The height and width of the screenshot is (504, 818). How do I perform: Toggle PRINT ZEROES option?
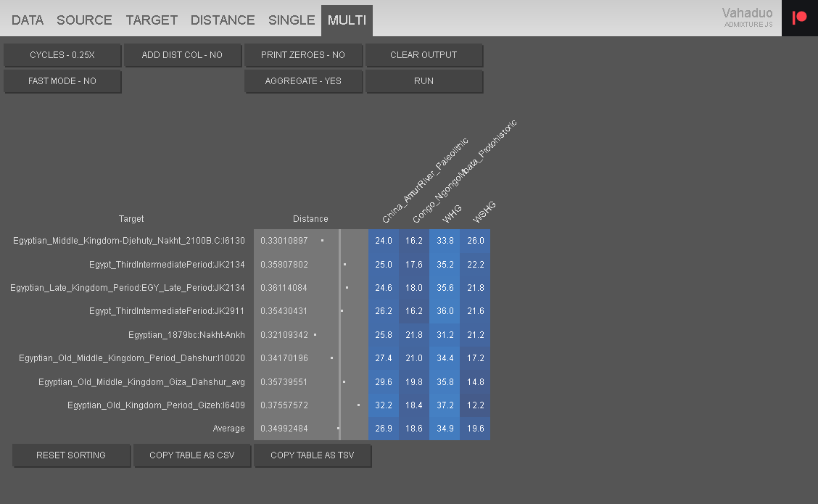tap(303, 55)
